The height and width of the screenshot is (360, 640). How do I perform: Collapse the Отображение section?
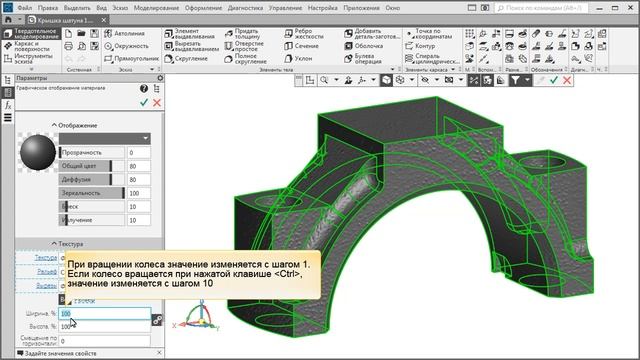pos(54,125)
